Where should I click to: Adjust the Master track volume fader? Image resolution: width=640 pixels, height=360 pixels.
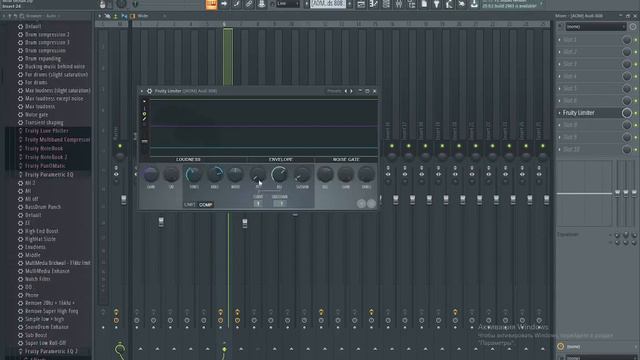(x=124, y=200)
